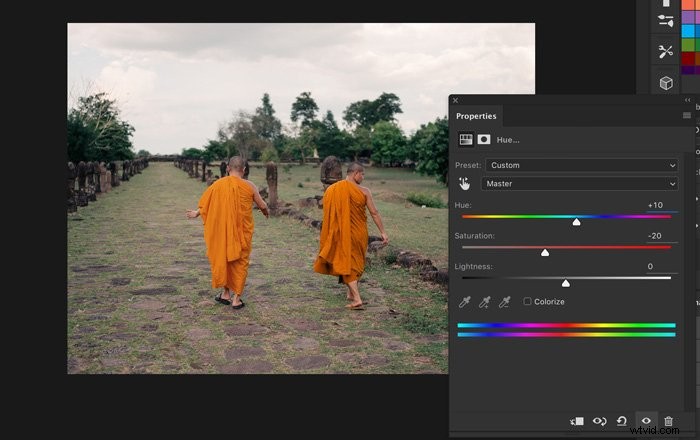Clip adjustment to the layer below
The image size is (700, 440).
coord(576,421)
